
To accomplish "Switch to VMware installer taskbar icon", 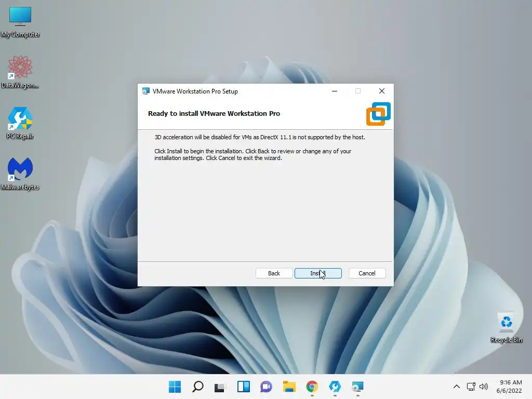I will 357,387.
